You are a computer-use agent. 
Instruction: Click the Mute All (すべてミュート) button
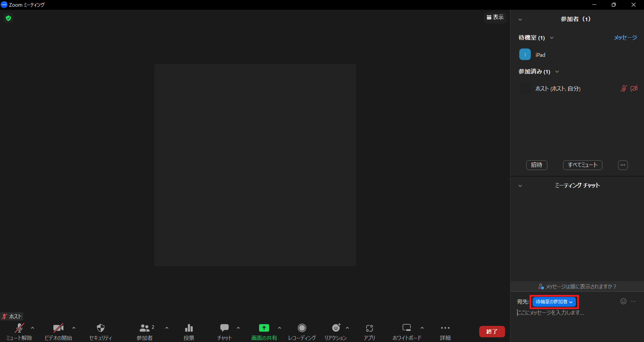582,165
